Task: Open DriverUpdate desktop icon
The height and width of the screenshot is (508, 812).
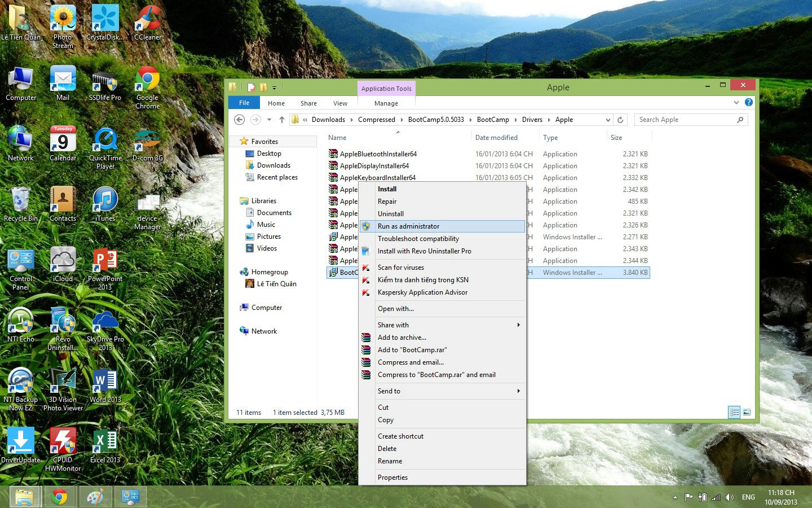Action: 20,446
